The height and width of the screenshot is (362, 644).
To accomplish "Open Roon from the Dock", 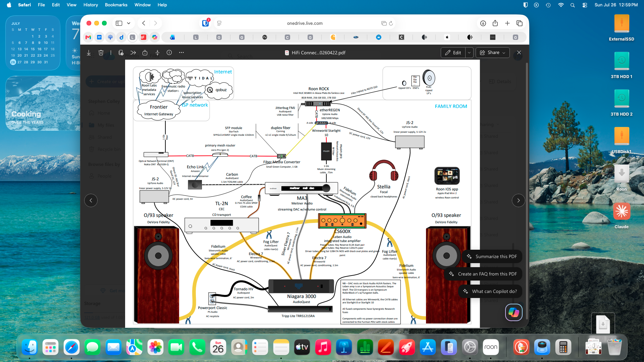I will (x=491, y=348).
